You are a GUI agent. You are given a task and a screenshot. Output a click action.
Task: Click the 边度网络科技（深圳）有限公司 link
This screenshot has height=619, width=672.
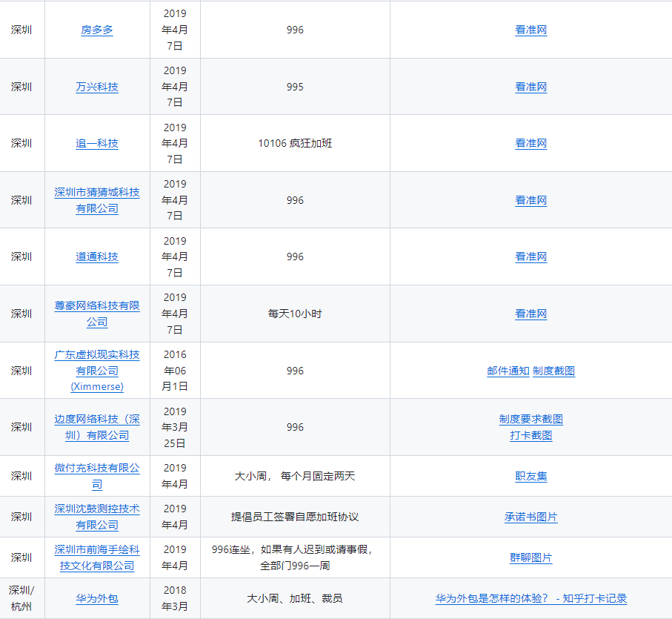pyautogui.click(x=97, y=427)
